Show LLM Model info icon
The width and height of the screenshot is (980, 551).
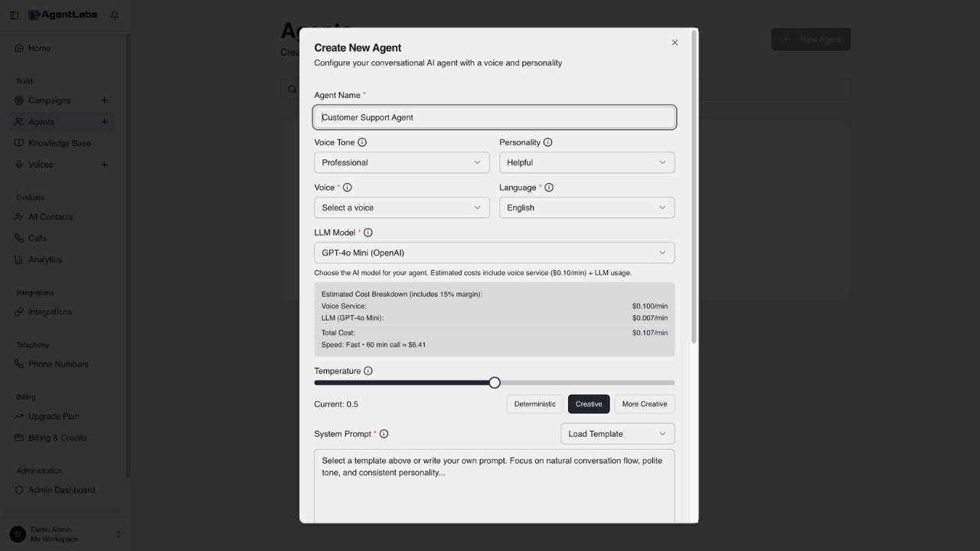coord(367,233)
